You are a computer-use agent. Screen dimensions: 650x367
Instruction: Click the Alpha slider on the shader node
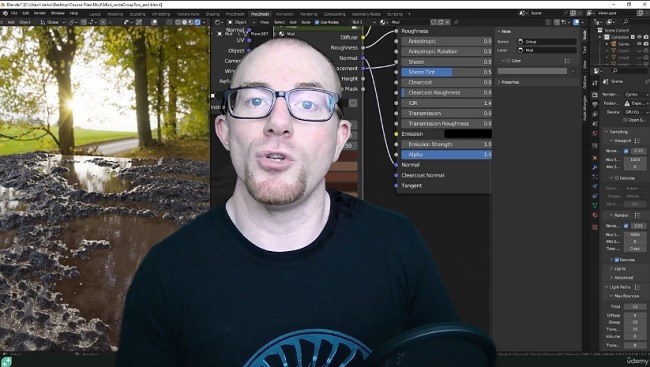(x=446, y=154)
